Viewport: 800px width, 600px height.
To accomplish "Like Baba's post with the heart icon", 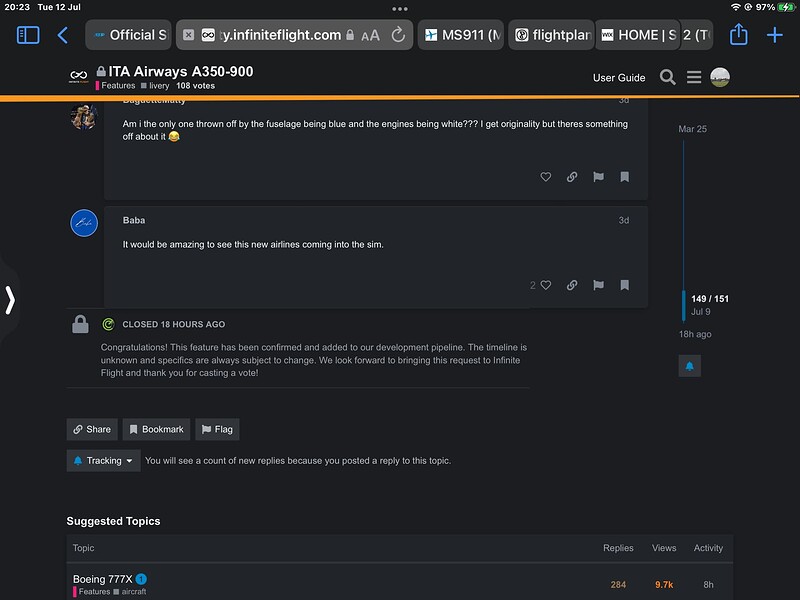I will click(545, 285).
